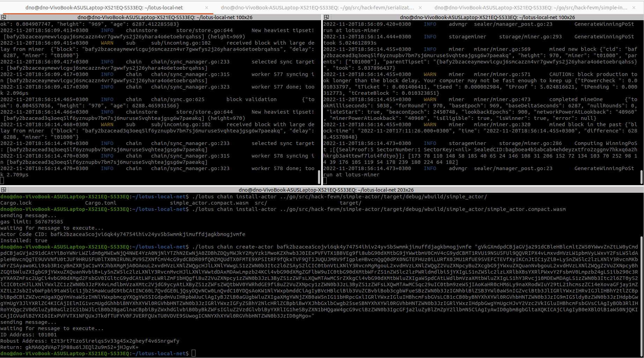
Task: Click the top-left pane title bar 100x26
Action: click(165, 17)
